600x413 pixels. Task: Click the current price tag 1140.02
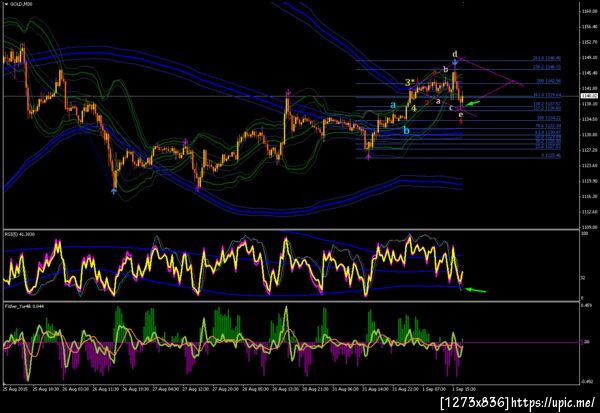coord(589,96)
